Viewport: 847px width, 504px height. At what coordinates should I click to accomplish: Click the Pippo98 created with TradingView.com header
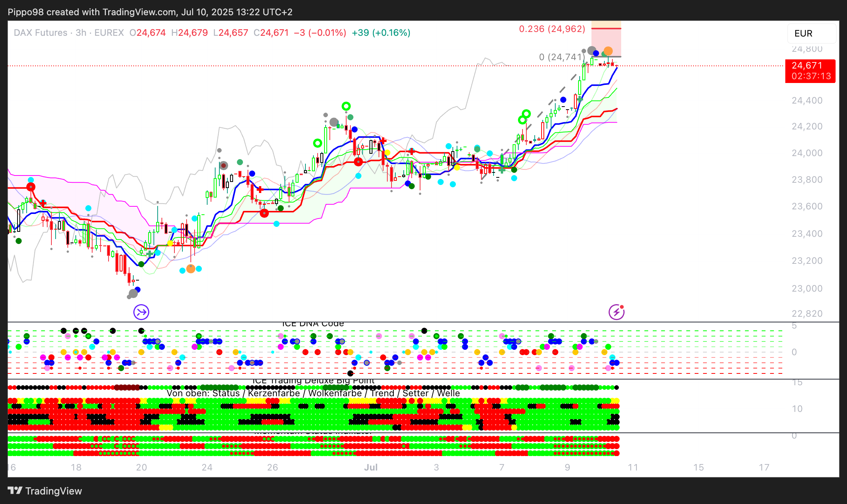tap(150, 12)
